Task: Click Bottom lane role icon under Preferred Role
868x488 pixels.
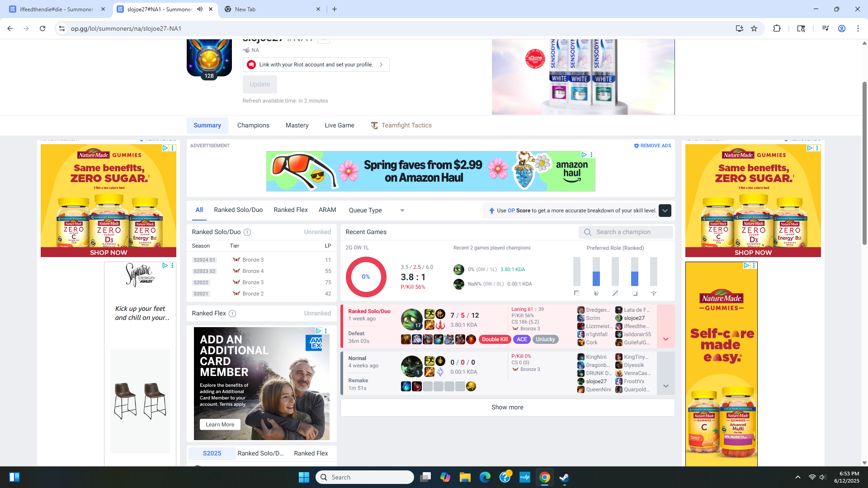Action: point(635,293)
